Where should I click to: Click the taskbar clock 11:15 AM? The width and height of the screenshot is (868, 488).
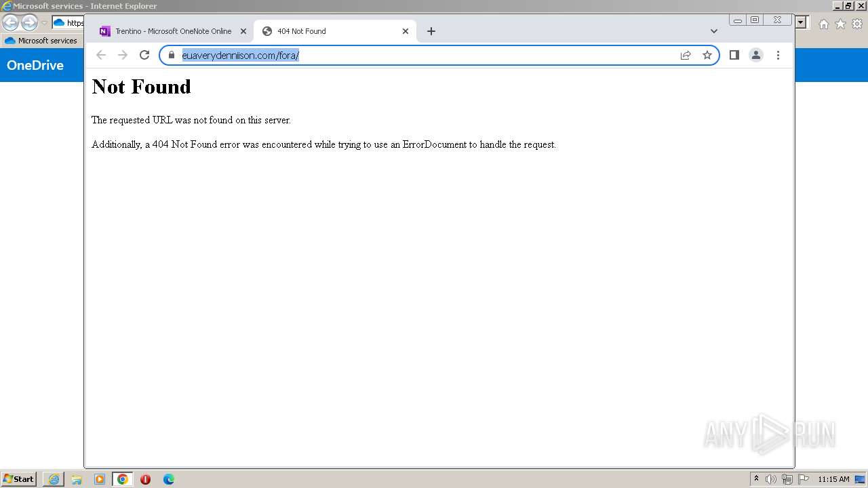(833, 479)
